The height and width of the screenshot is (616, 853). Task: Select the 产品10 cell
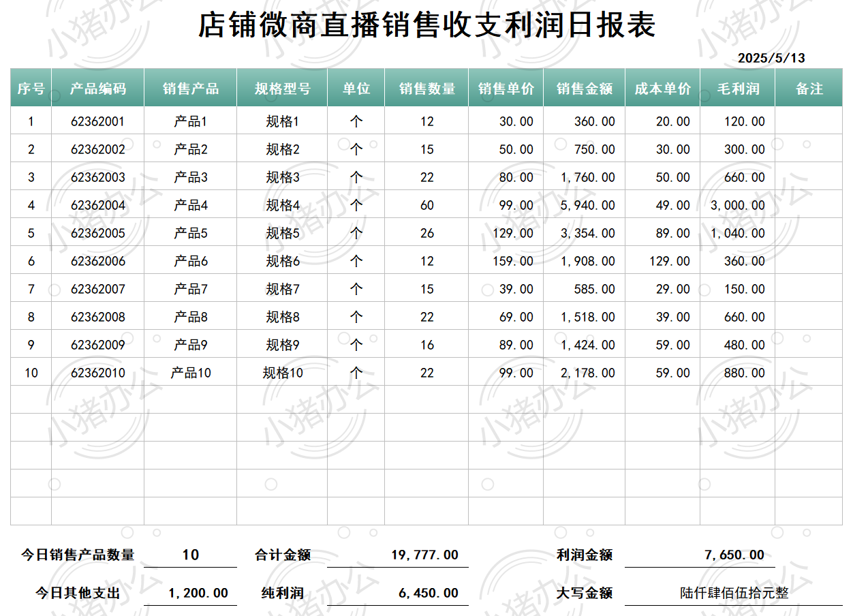[x=191, y=373]
